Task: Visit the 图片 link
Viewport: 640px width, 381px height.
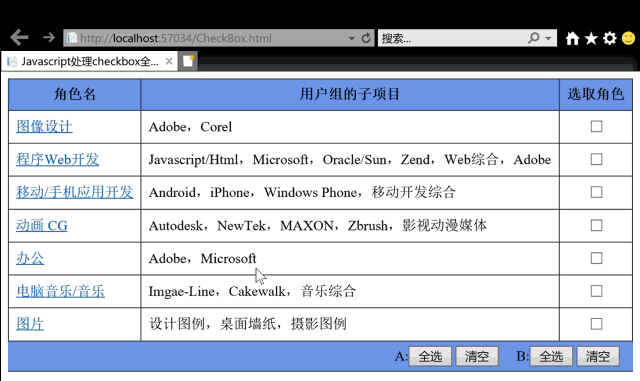Action: [30, 324]
